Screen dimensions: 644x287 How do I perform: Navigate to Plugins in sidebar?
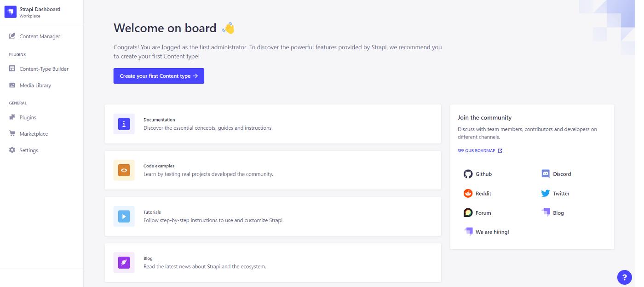(28, 118)
